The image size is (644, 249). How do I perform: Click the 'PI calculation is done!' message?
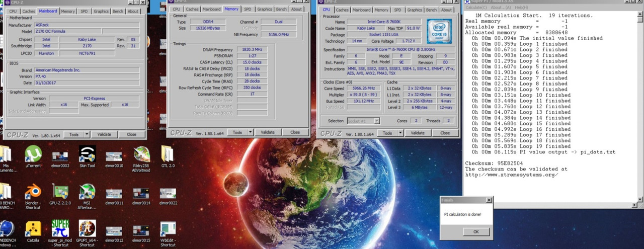pos(462,214)
